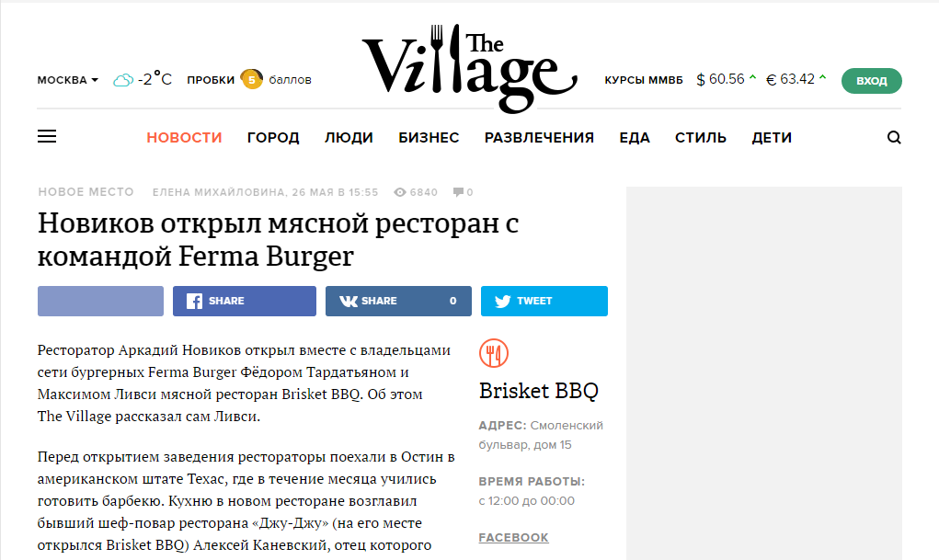The height and width of the screenshot is (560, 939).
Task: Open the search magnifier icon
Action: 894,138
